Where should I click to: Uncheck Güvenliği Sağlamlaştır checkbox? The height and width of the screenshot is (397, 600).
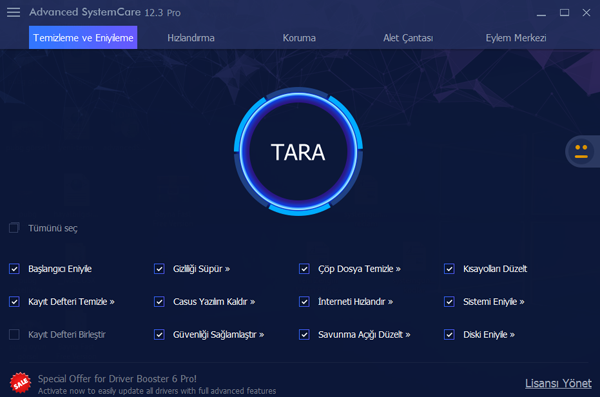(x=159, y=335)
